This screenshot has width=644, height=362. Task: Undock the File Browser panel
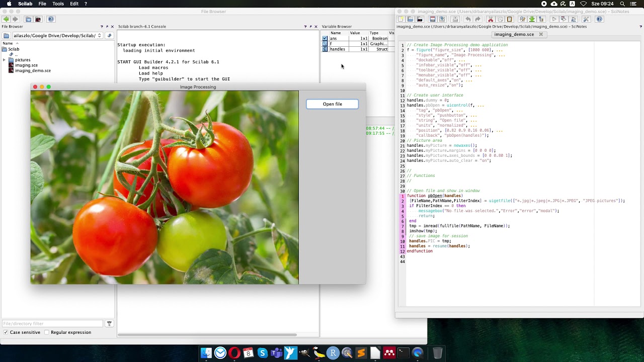pos(108,27)
